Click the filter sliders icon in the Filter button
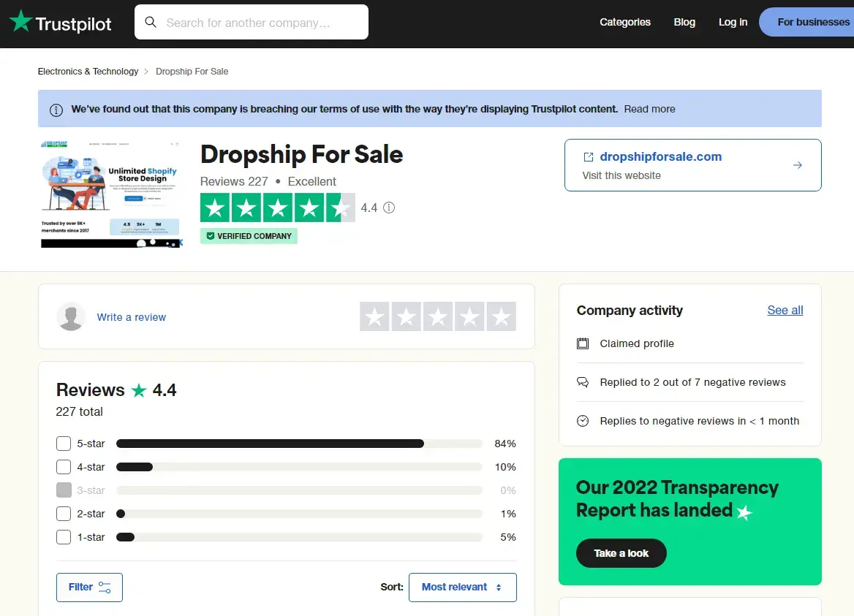 pyautogui.click(x=105, y=588)
